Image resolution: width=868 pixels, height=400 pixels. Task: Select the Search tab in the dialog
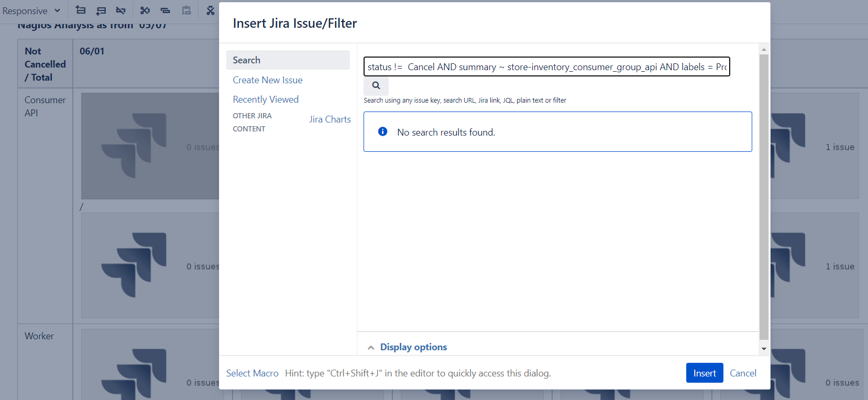tap(288, 60)
